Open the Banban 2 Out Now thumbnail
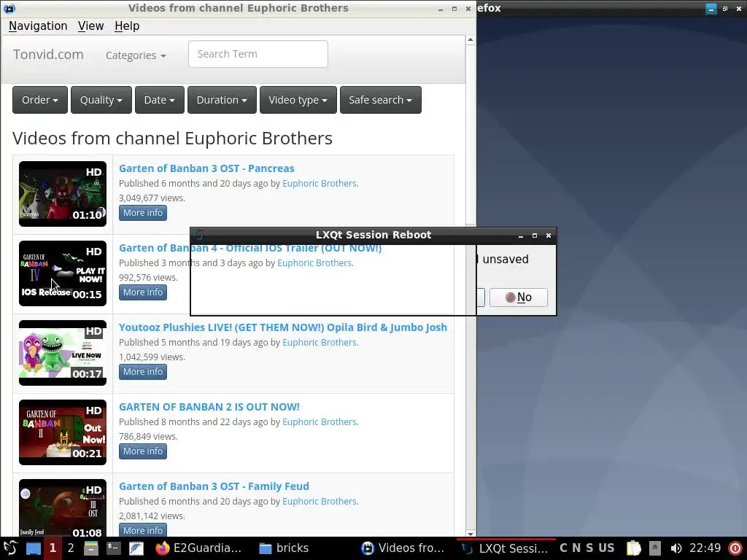Image resolution: width=747 pixels, height=560 pixels. coord(63,432)
